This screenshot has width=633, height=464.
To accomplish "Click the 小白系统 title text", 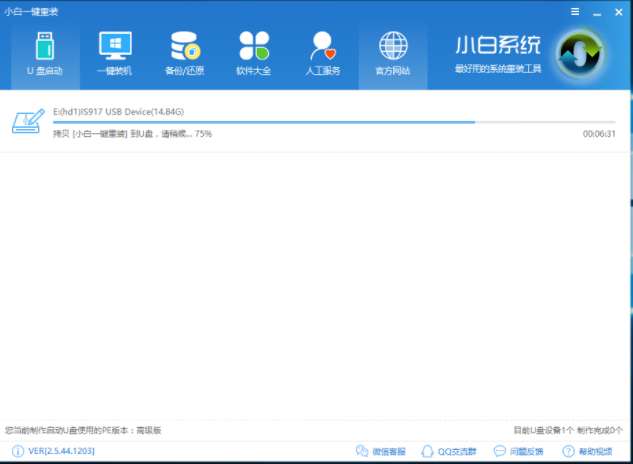I will (x=497, y=45).
